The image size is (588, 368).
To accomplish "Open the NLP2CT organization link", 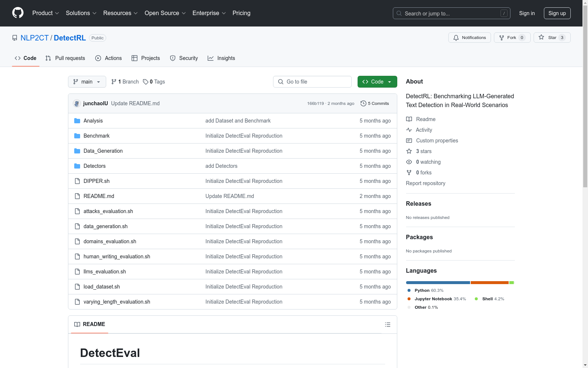I will pos(35,38).
